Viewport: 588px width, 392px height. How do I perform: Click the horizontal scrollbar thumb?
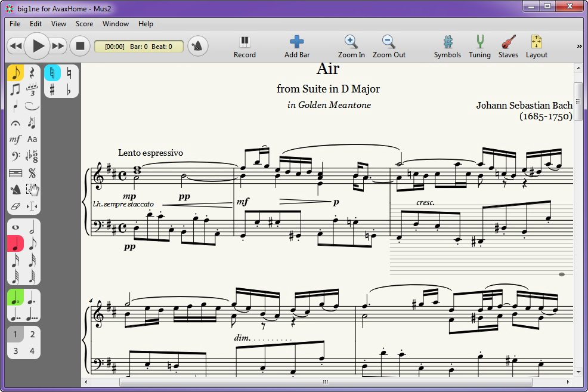click(x=325, y=382)
